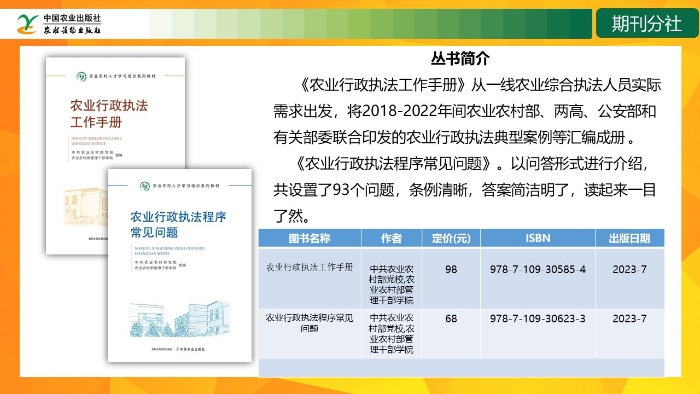The height and width of the screenshot is (394, 700).
Task: Click the building illustration on the blue cover
Action: point(179,319)
